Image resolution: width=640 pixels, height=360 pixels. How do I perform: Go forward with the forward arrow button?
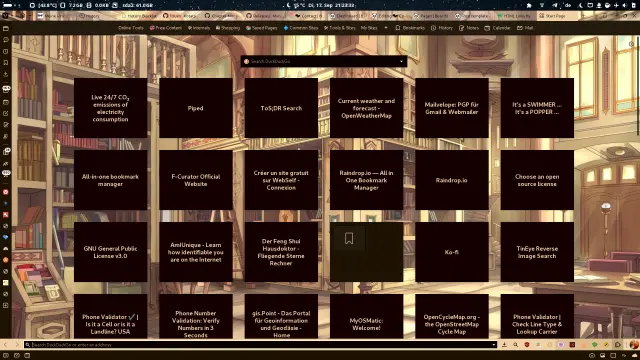[x=17, y=345]
